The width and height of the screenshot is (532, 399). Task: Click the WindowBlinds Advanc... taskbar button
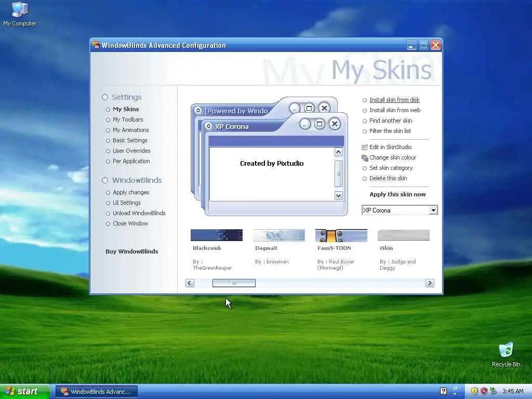[96, 392]
